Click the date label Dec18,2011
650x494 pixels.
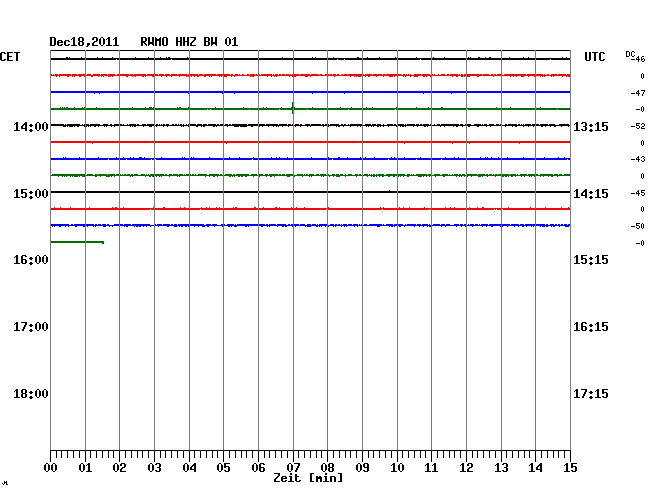pyautogui.click(x=84, y=42)
